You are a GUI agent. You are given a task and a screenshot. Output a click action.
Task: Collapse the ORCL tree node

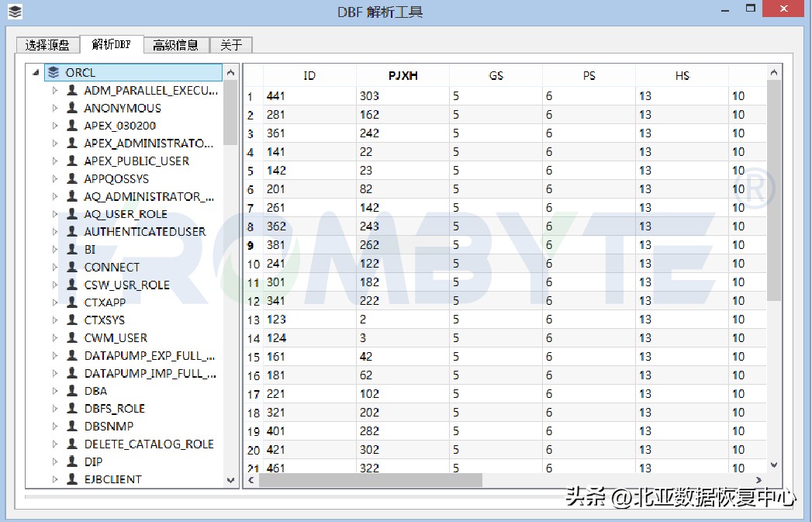[x=34, y=72]
